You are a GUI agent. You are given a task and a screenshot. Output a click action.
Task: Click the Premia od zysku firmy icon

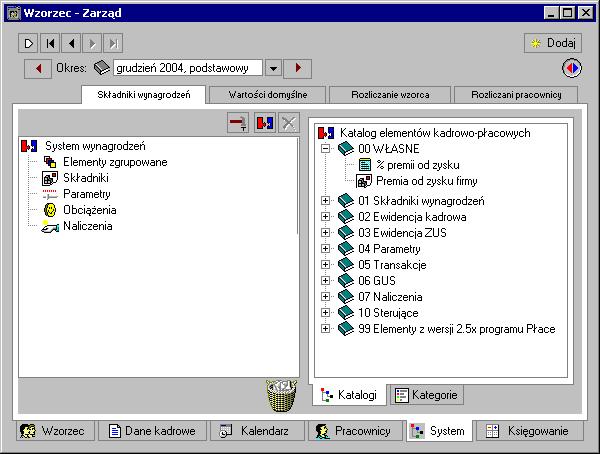click(364, 181)
